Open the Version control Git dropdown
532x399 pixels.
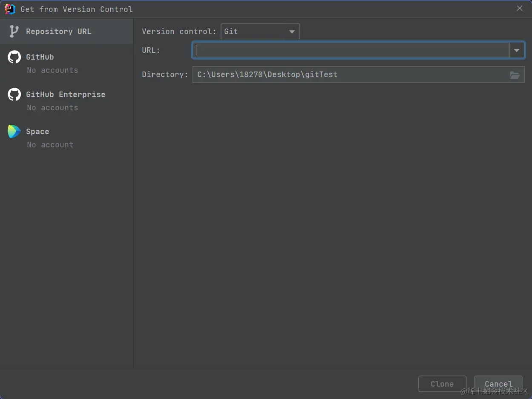[260, 32]
